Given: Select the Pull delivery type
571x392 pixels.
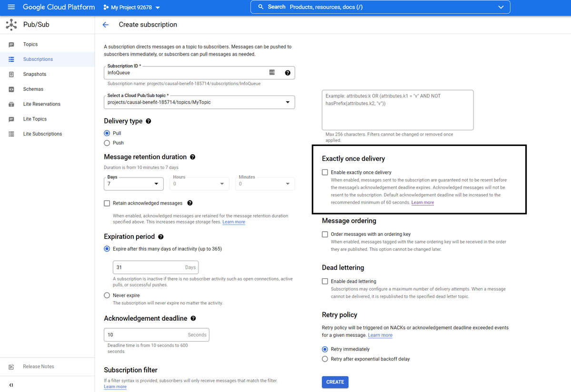Looking at the screenshot, I should coord(107,134).
